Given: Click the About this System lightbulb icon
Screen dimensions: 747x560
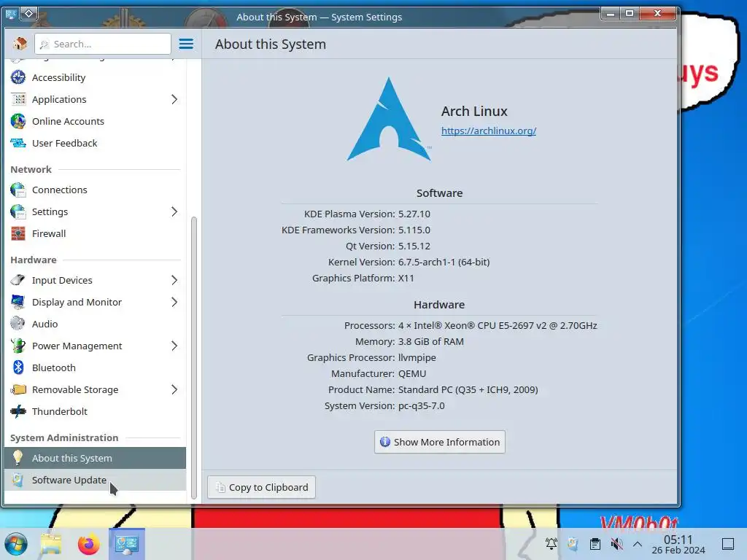Looking at the screenshot, I should (x=18, y=458).
